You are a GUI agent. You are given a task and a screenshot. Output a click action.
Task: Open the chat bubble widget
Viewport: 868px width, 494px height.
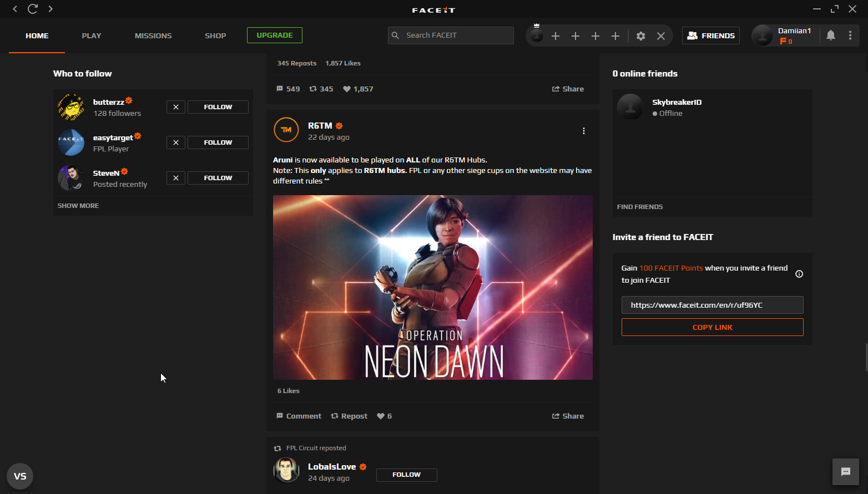[845, 472]
